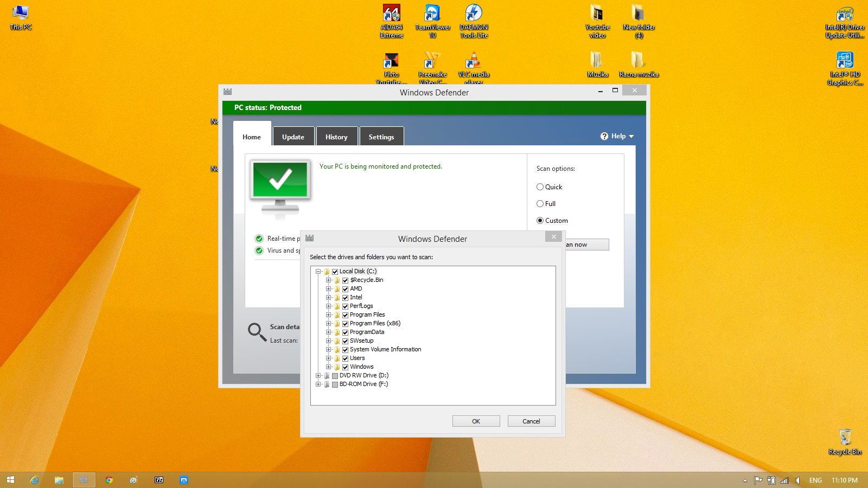Open Action Center flag in system tray

click(x=758, y=480)
